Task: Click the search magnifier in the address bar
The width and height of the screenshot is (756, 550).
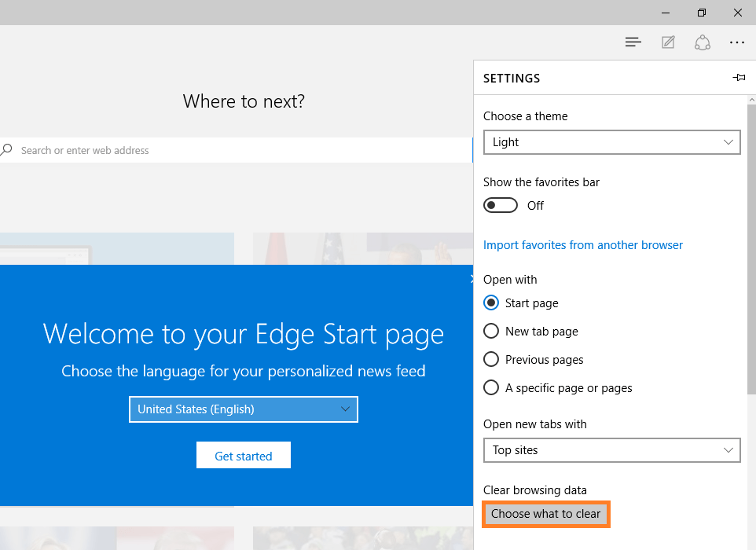Action: (x=7, y=150)
